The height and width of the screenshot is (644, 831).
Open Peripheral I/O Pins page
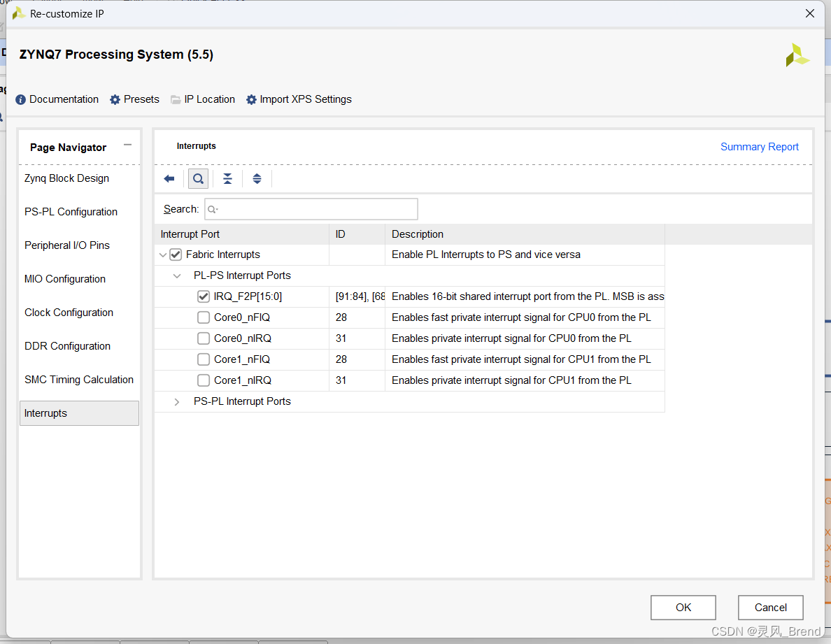[x=67, y=245]
